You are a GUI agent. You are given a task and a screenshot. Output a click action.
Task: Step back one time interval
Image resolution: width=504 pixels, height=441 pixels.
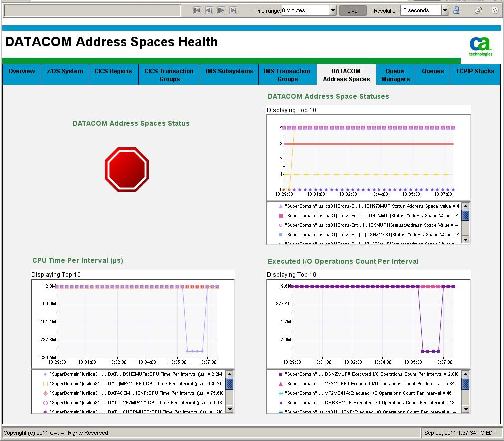coord(209,10)
